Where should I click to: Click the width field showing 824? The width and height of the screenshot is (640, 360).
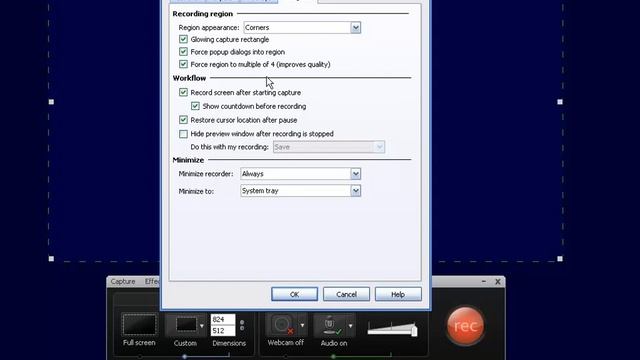tap(223, 319)
